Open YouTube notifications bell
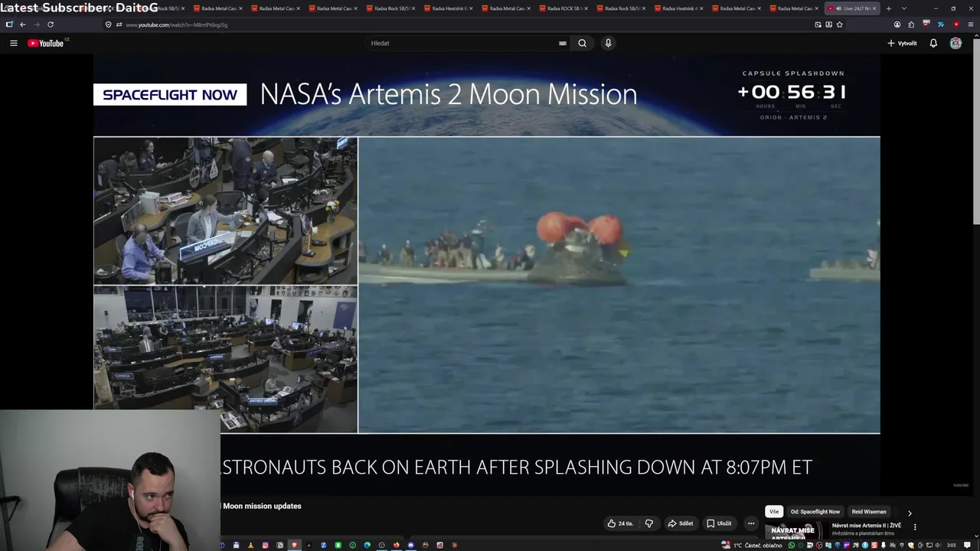980x551 pixels. tap(933, 43)
